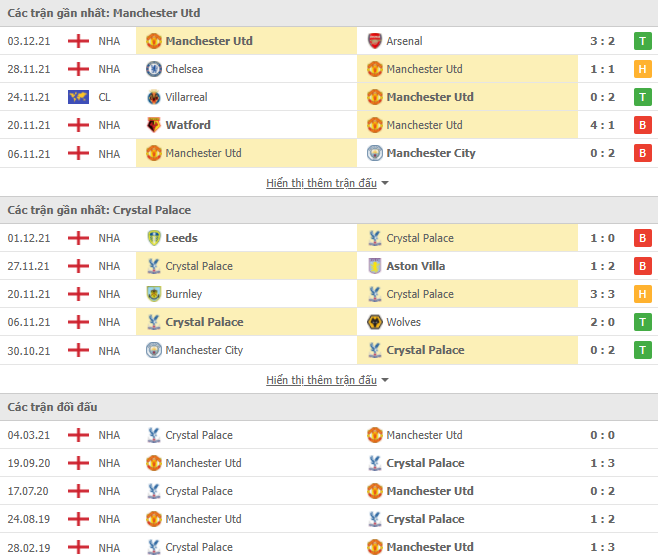
Task: Open the orange H badge for Chelsea match
Action: coord(642,69)
